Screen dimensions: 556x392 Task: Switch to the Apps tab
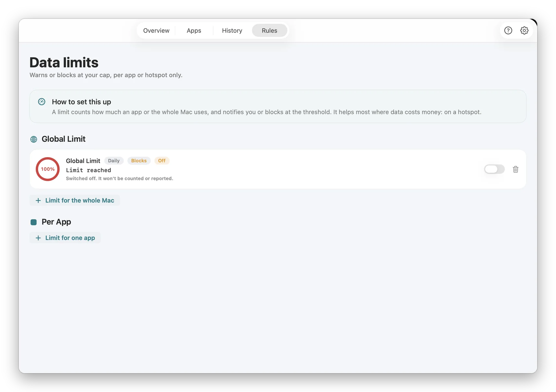coord(194,31)
